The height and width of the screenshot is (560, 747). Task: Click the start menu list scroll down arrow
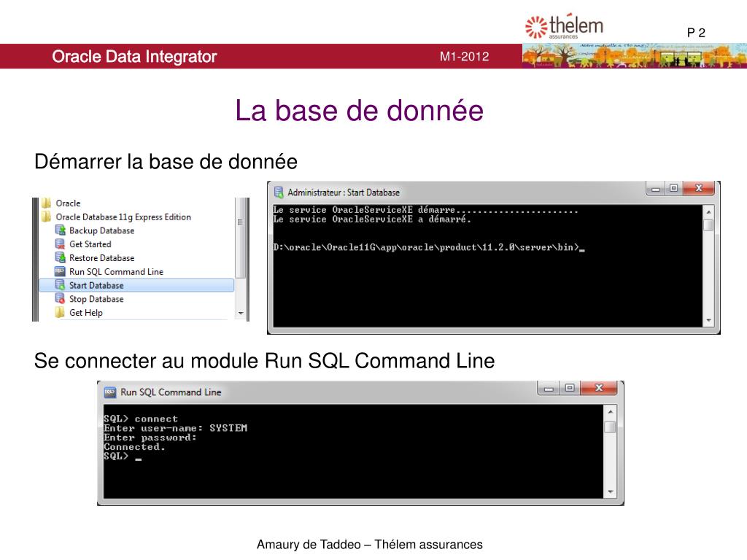[241, 314]
